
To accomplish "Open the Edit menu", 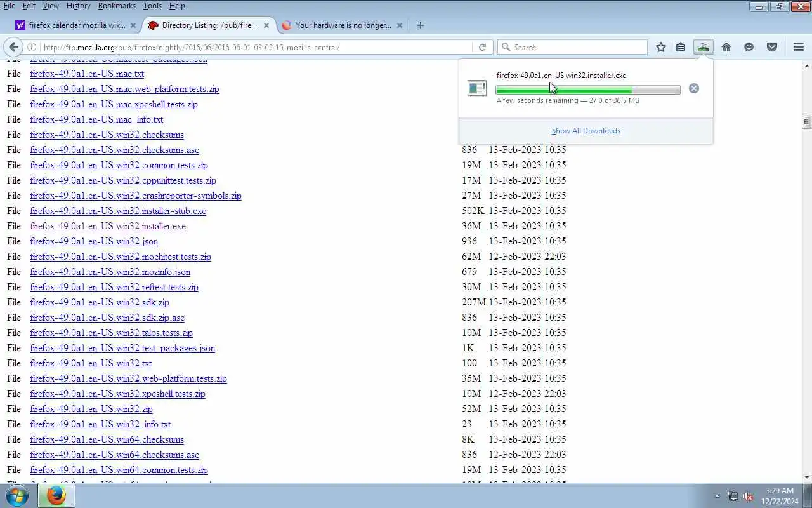I will point(29,6).
